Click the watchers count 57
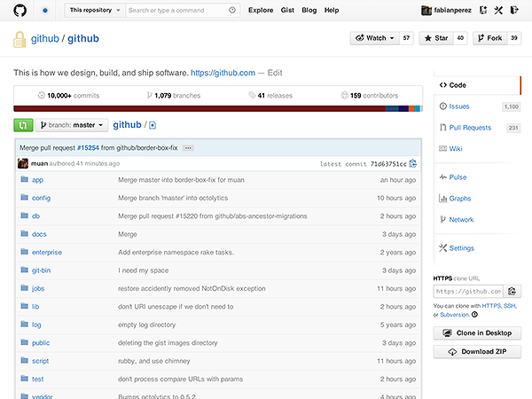The image size is (532, 399). [406, 38]
